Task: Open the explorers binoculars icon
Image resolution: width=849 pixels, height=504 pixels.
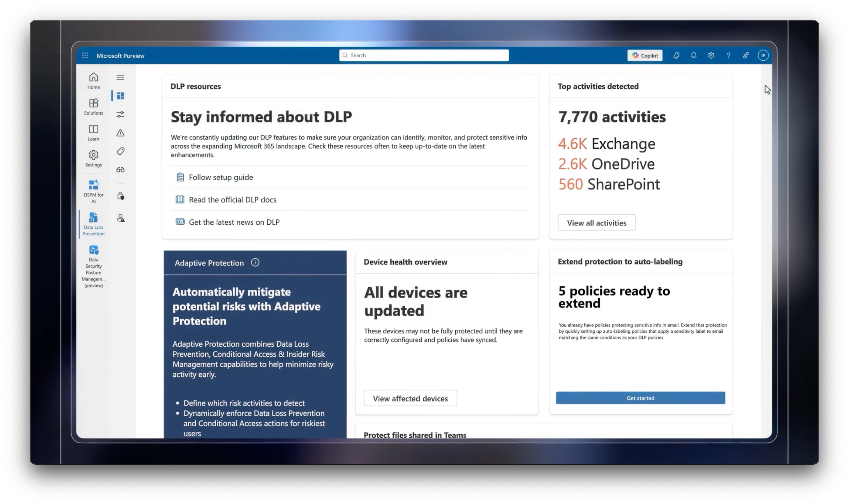Action: pyautogui.click(x=120, y=170)
